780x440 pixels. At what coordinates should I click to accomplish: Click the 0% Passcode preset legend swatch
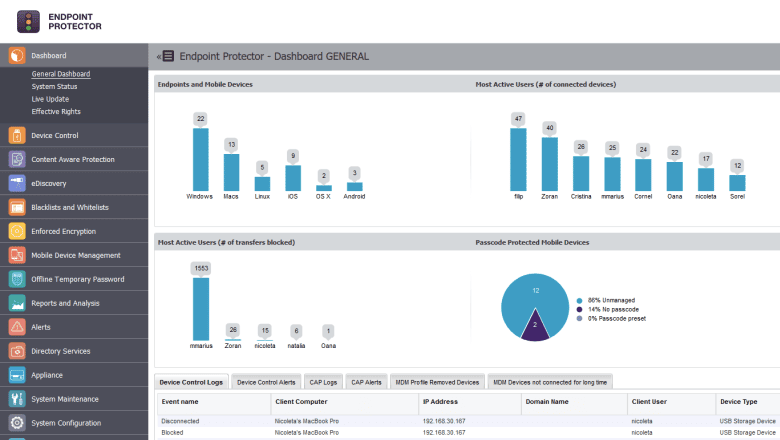click(x=579, y=318)
